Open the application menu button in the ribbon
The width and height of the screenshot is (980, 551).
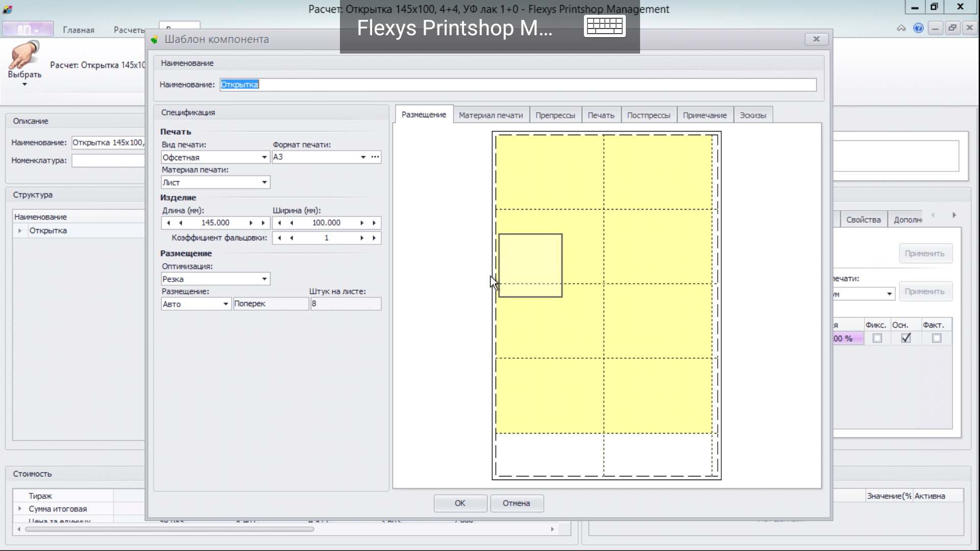point(28,30)
